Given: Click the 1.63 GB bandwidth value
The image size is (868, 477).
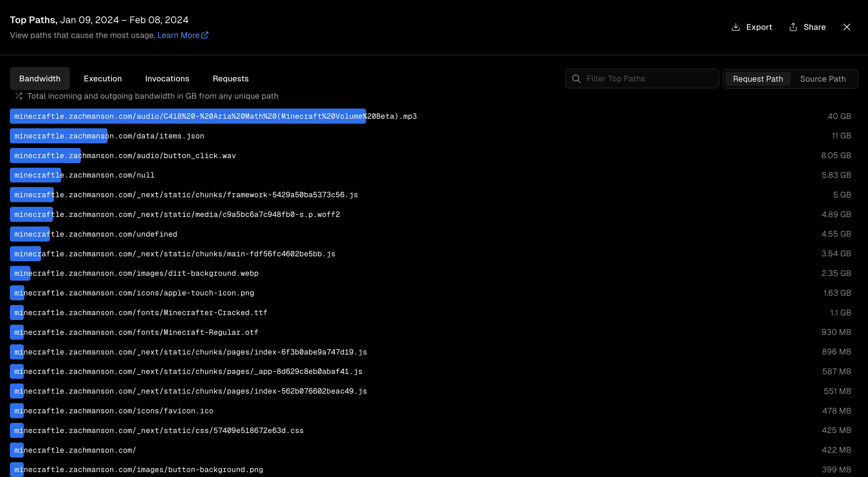Looking at the screenshot, I should (x=837, y=293).
